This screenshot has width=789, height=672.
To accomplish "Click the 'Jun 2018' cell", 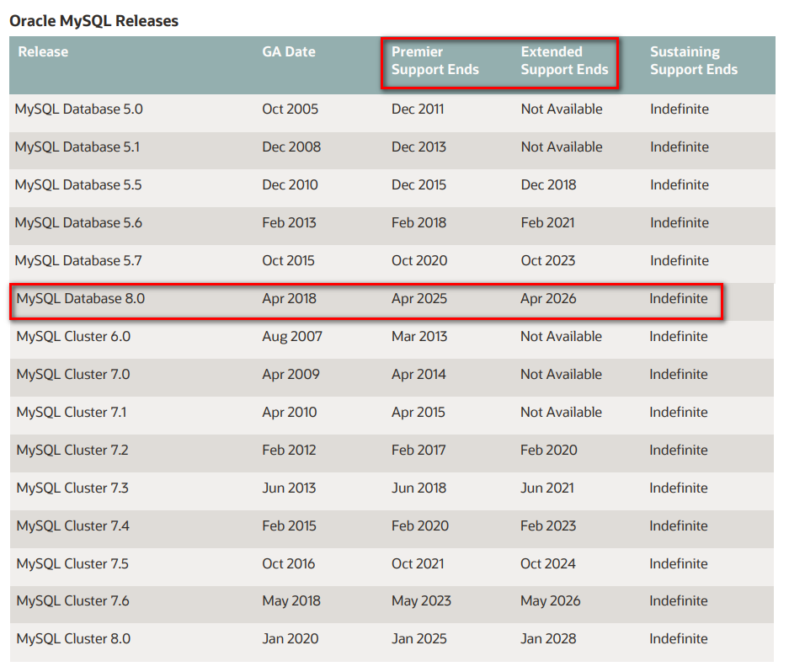I will coord(419,488).
